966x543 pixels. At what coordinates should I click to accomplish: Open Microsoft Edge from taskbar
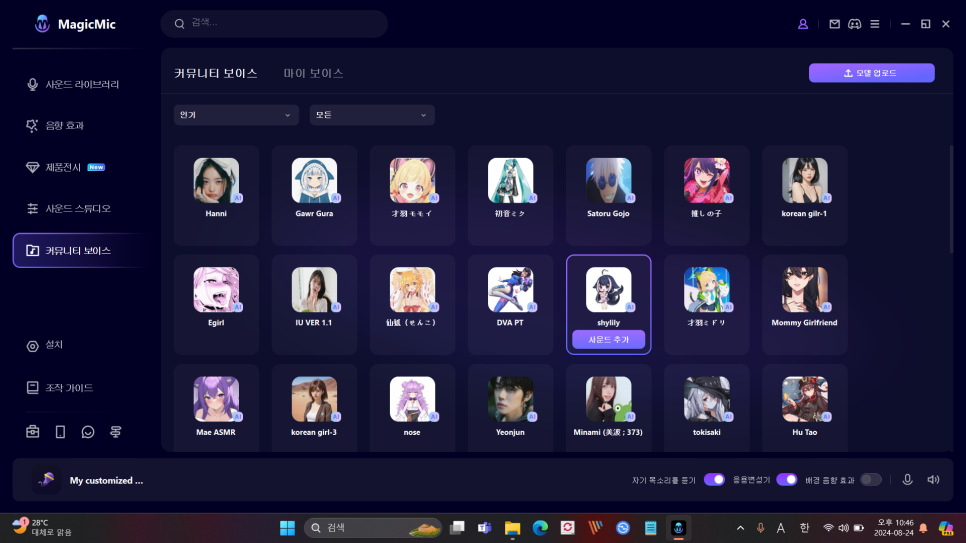[540, 528]
